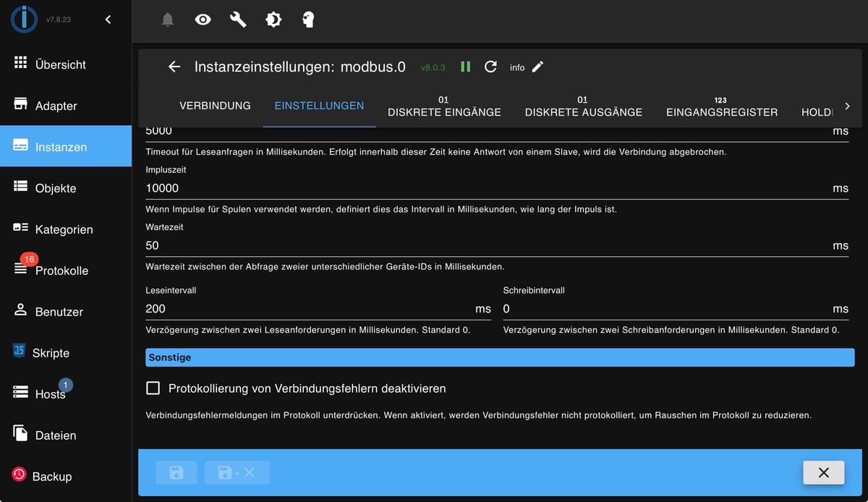Toggle the eye visibility icon in top bar
Screen dimensions: 868x502
point(203,20)
